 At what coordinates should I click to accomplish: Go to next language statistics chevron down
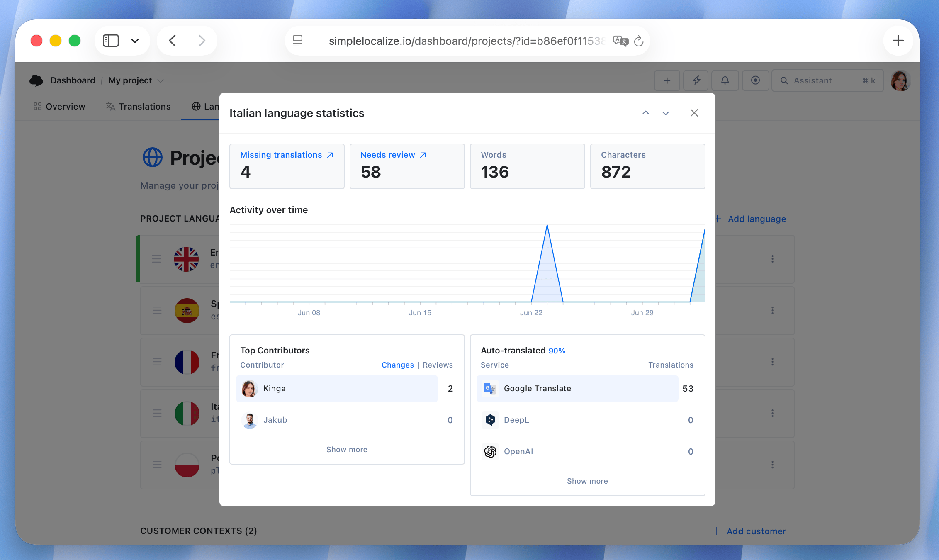(x=666, y=113)
